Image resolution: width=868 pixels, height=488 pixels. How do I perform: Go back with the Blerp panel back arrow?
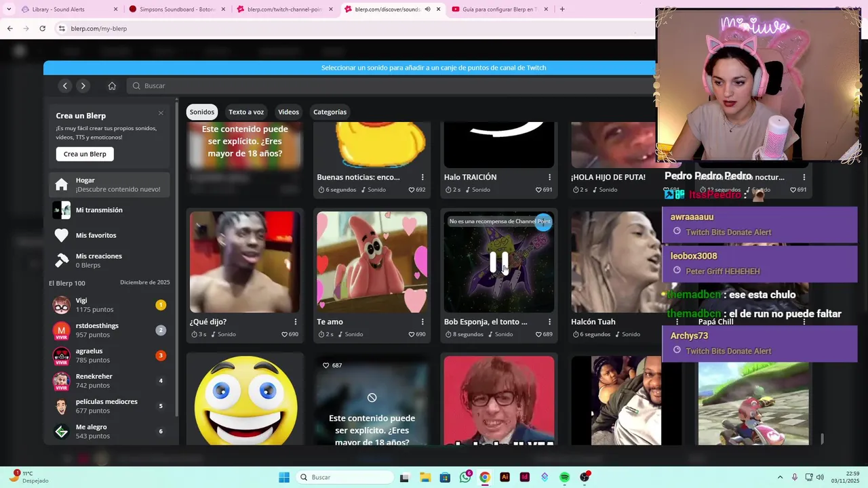coord(65,85)
